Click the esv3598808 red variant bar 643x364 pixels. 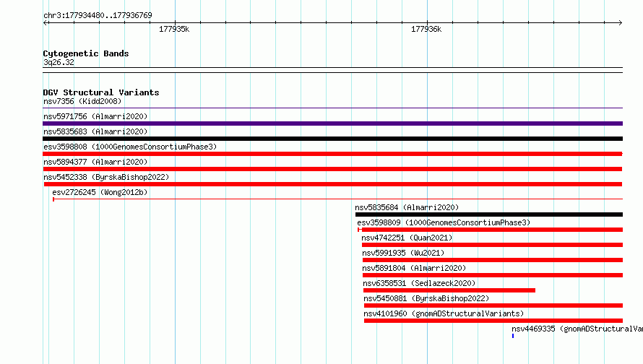click(x=332, y=154)
